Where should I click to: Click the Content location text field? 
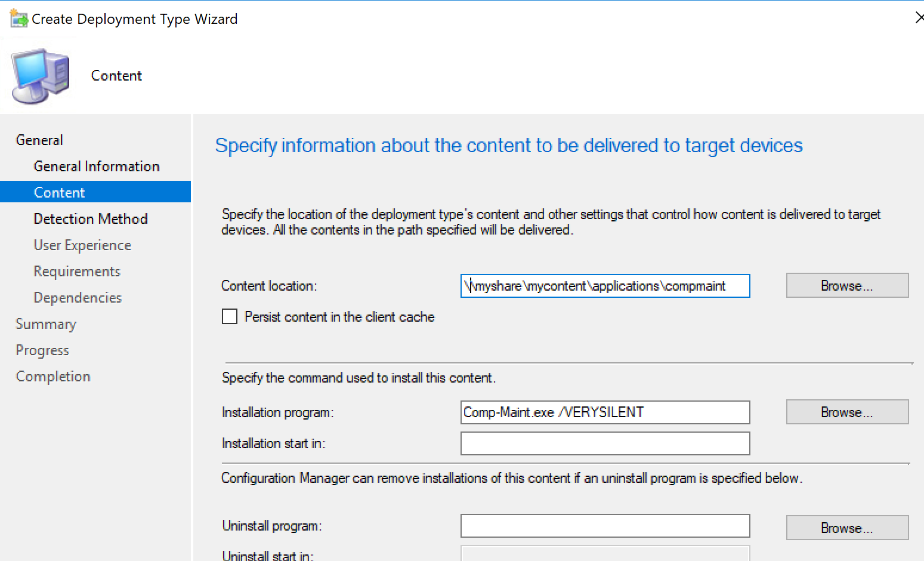point(605,286)
